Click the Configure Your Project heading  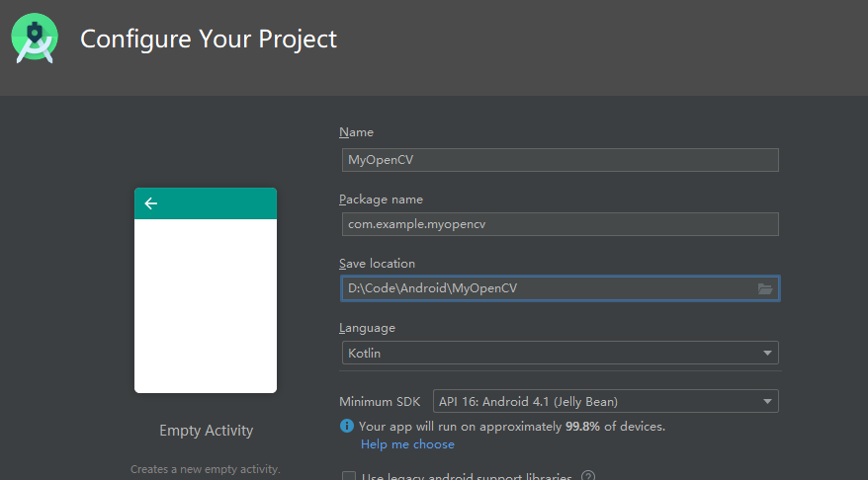209,39
